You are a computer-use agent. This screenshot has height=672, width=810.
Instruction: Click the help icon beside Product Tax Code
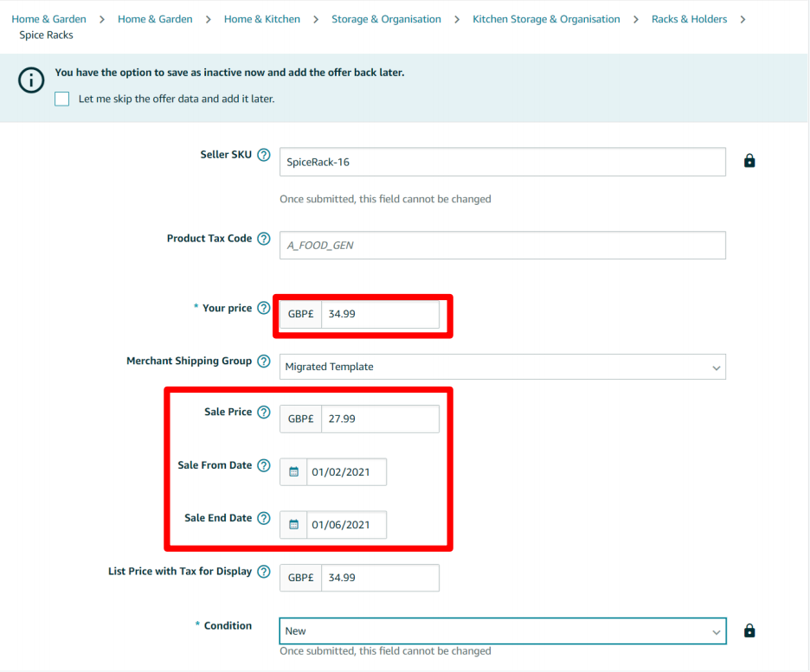pos(264,239)
